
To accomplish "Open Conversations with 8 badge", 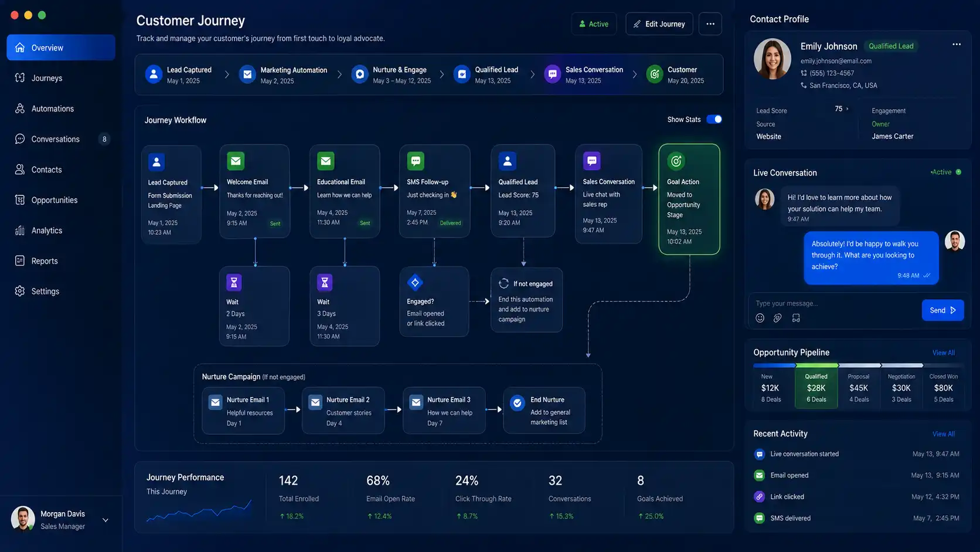I will [61, 139].
